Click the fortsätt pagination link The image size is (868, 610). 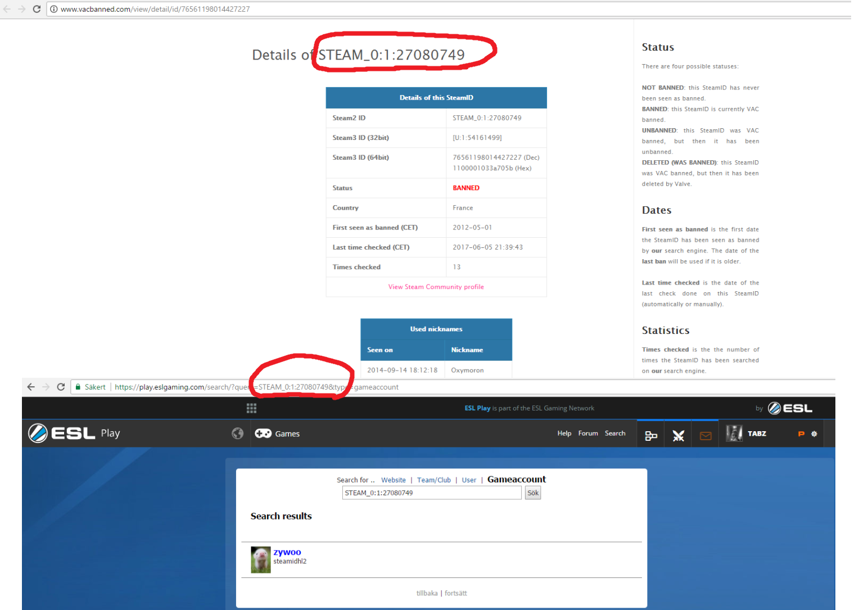tap(456, 593)
